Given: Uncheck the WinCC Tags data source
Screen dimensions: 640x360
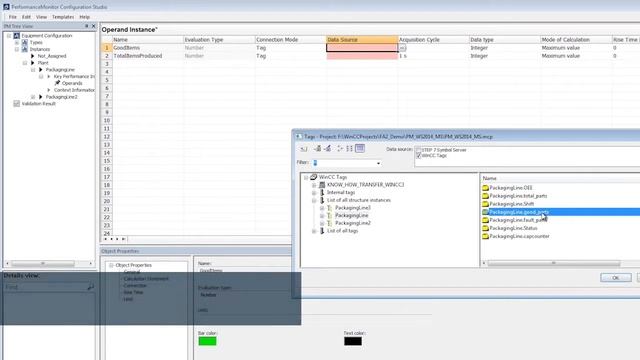Looking at the screenshot, I should 418,156.
